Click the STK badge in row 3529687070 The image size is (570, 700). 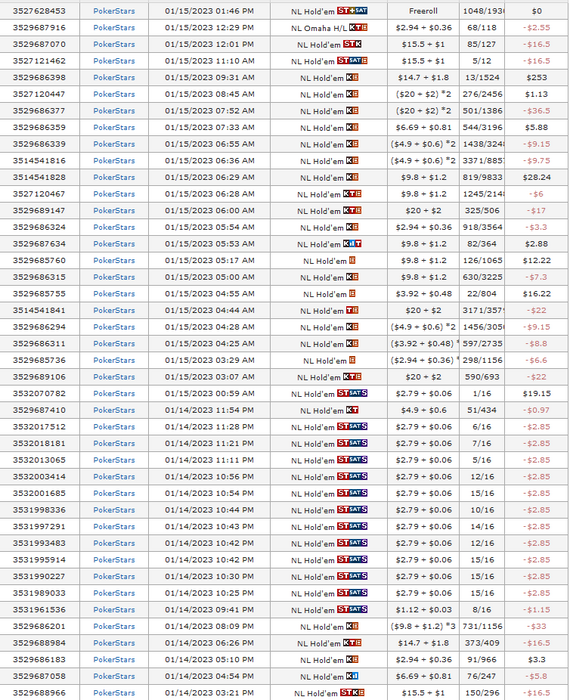[x=352, y=44]
